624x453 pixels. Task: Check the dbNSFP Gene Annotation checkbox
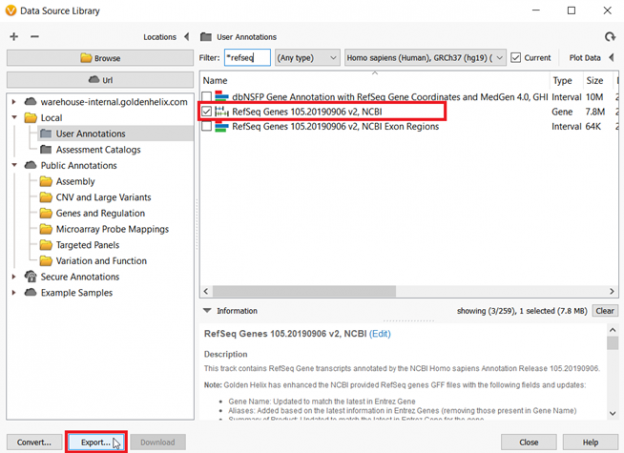click(207, 96)
